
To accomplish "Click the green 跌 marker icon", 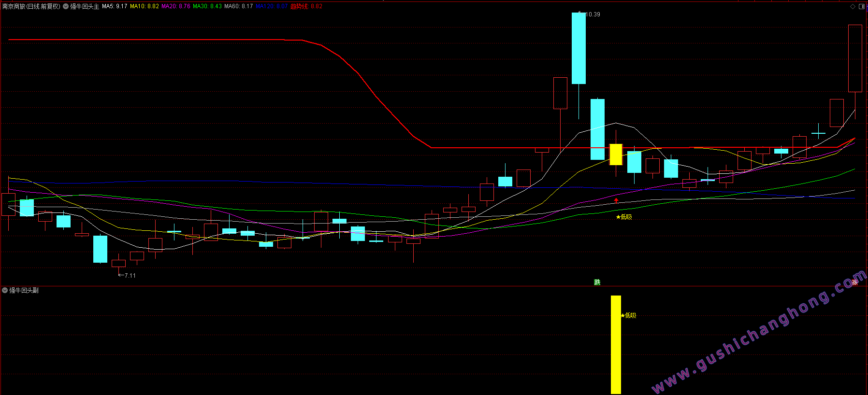I will [x=597, y=282].
